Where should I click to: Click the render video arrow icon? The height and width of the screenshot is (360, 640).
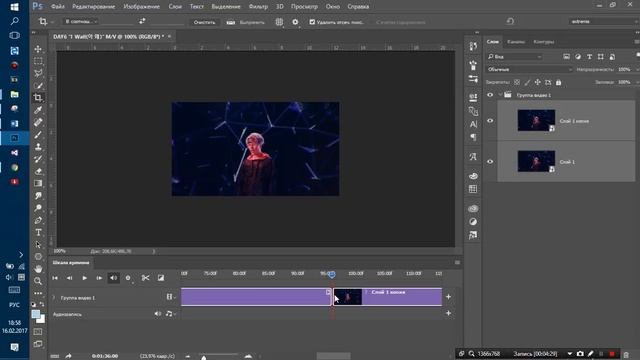coord(68,356)
